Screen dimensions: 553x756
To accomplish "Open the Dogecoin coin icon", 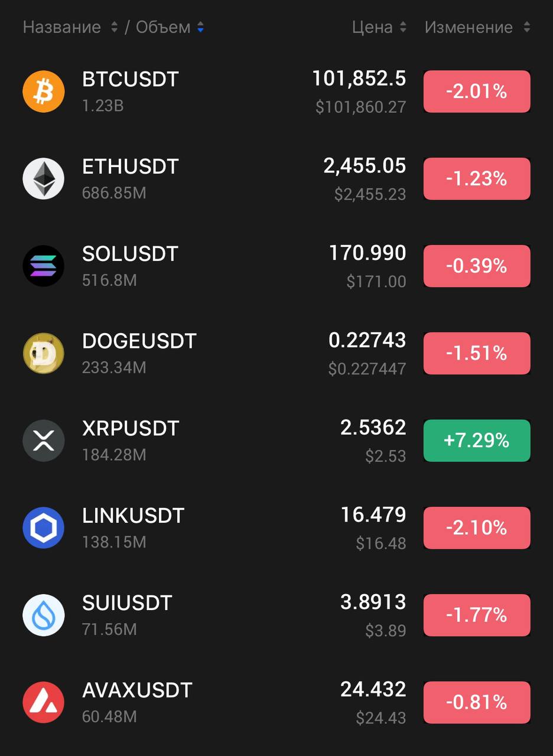I will pyautogui.click(x=43, y=353).
